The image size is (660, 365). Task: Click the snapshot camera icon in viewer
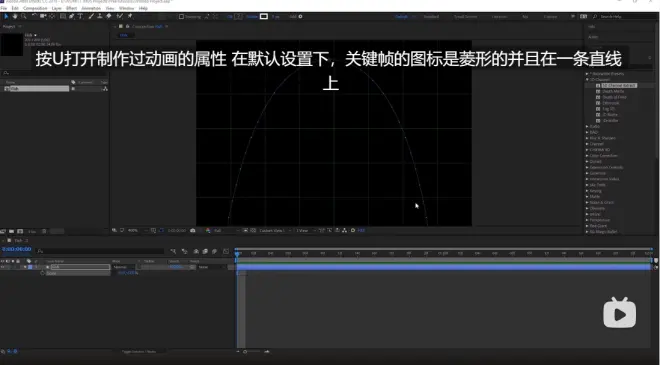click(x=193, y=230)
